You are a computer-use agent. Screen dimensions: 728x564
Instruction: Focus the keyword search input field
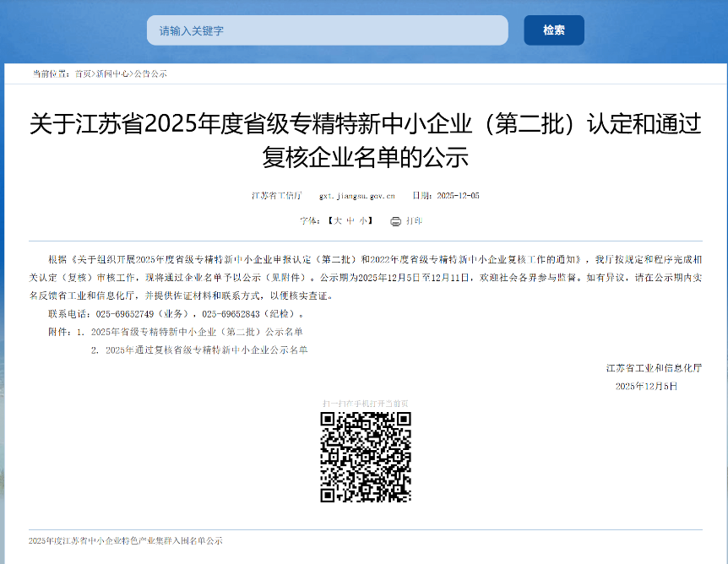[327, 30]
